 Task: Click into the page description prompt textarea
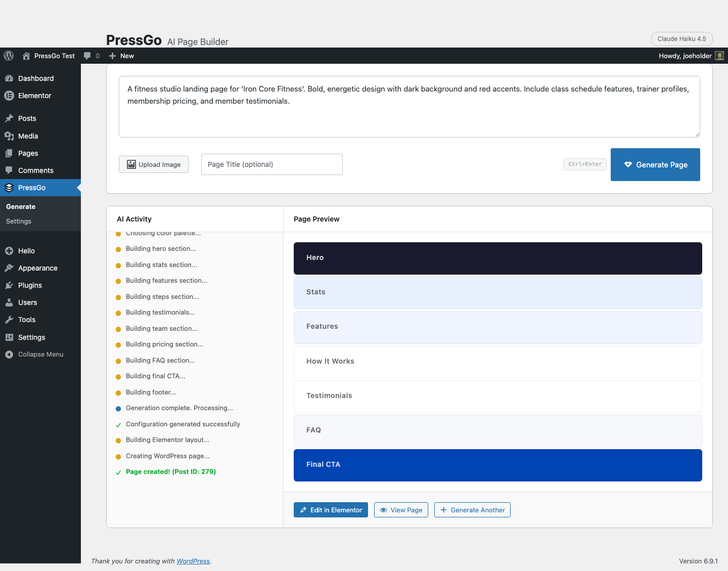tap(409, 107)
